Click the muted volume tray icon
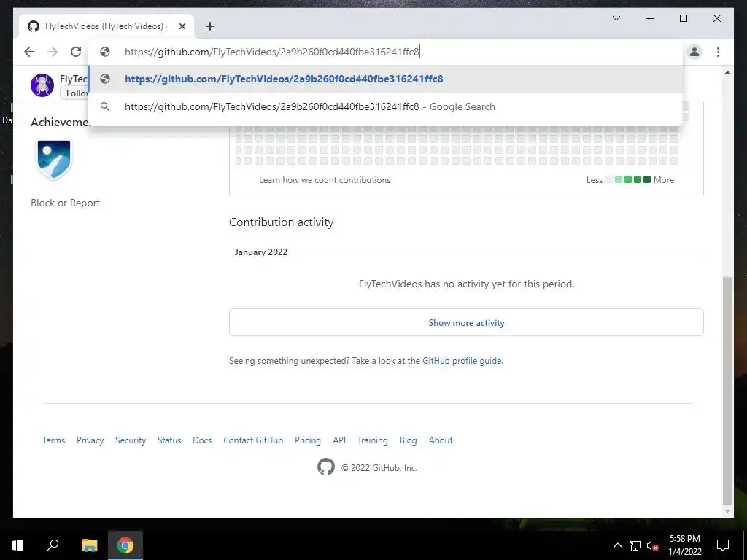This screenshot has width=747, height=560. click(x=652, y=545)
